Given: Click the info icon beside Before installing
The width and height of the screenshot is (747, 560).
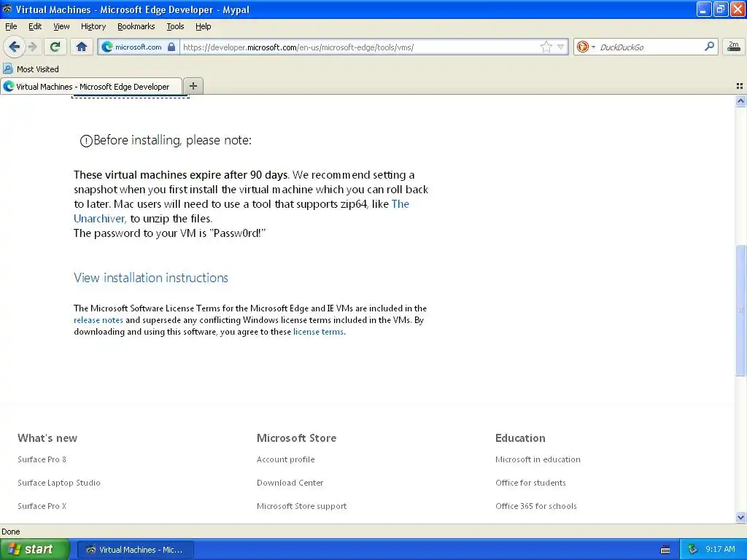Looking at the screenshot, I should [86, 141].
